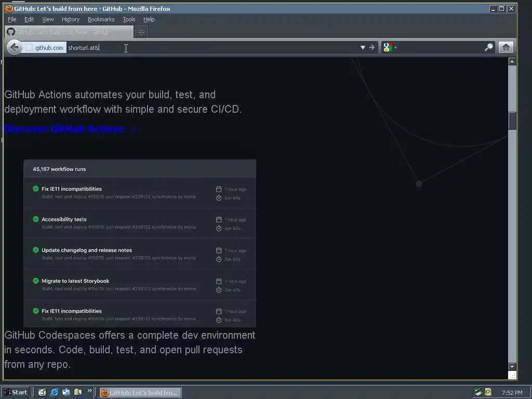Click into the address bar URL text

point(84,48)
